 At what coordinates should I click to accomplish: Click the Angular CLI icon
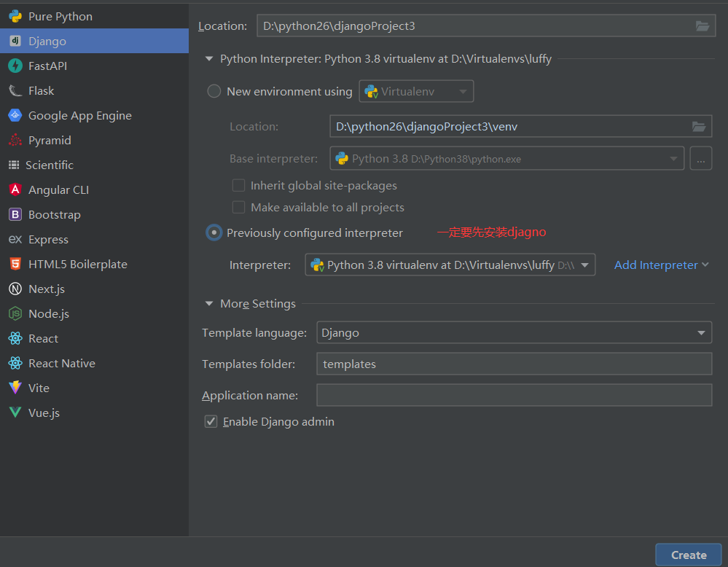[x=15, y=189]
